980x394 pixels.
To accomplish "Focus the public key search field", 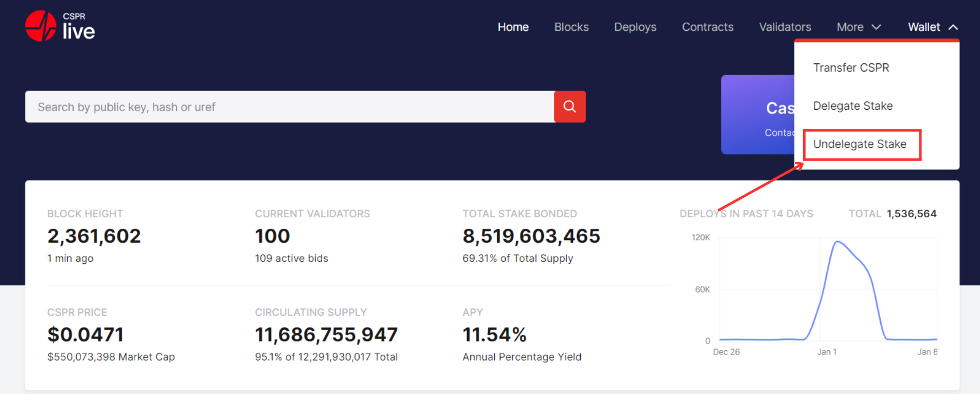I will [x=289, y=107].
